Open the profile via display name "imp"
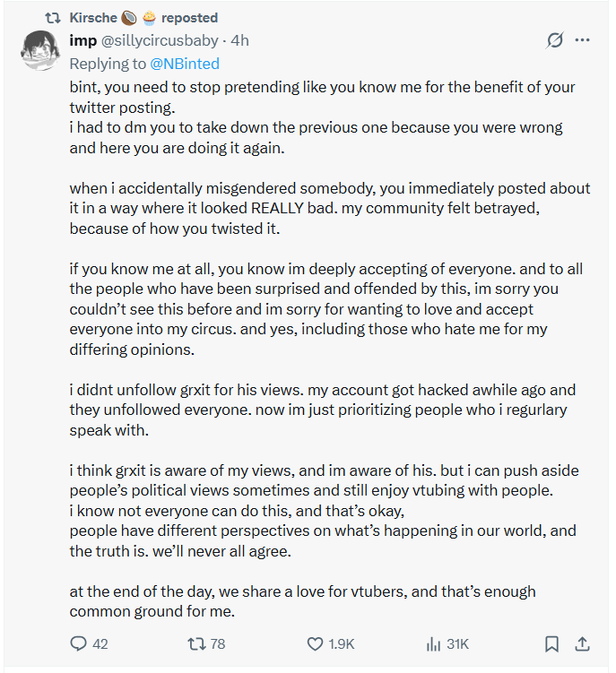616x673 pixels. point(82,41)
